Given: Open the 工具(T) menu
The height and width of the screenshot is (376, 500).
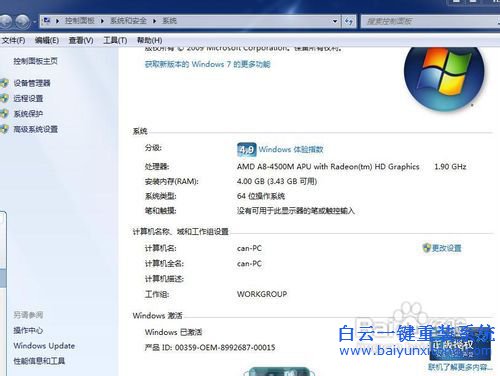Looking at the screenshot, I should coord(115,40).
